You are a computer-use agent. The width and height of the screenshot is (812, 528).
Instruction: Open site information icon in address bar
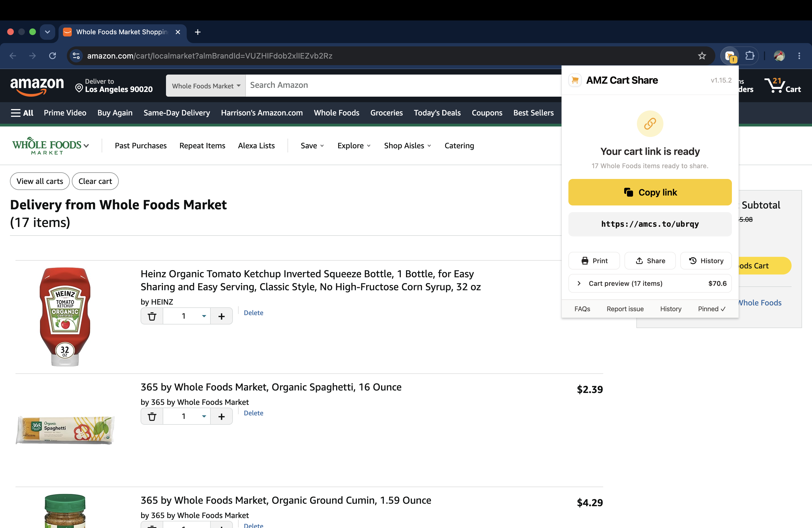[x=76, y=56]
